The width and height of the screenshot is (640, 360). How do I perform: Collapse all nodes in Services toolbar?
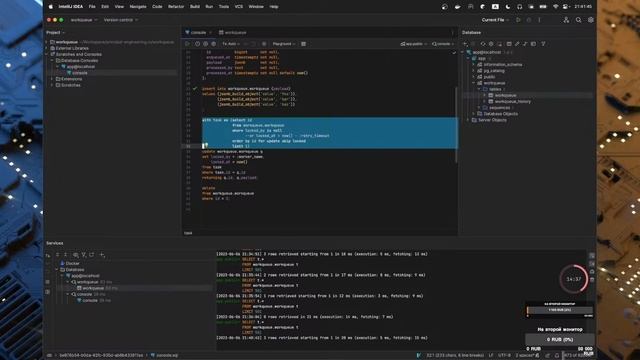click(x=65, y=255)
